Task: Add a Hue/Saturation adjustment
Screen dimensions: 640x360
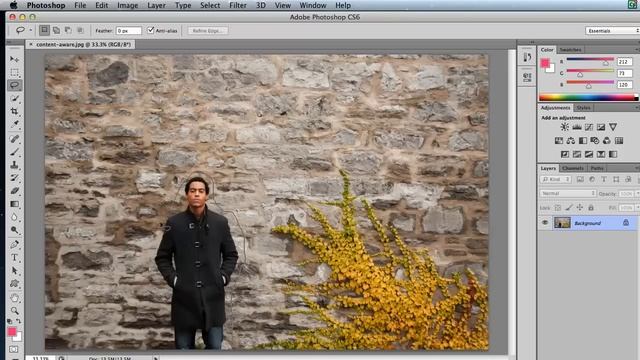Action: [559, 141]
